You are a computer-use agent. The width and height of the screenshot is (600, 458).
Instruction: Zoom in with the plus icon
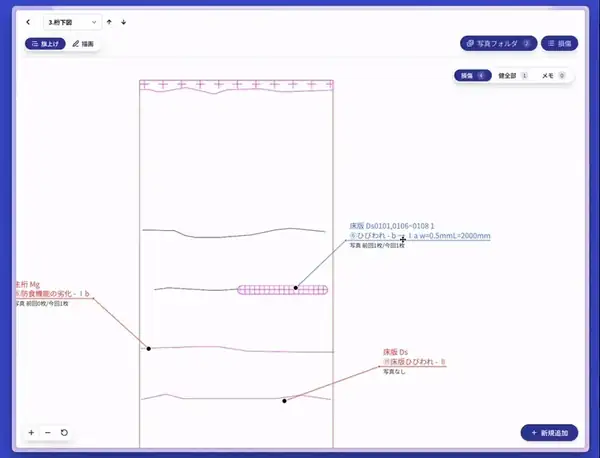[x=31, y=432]
